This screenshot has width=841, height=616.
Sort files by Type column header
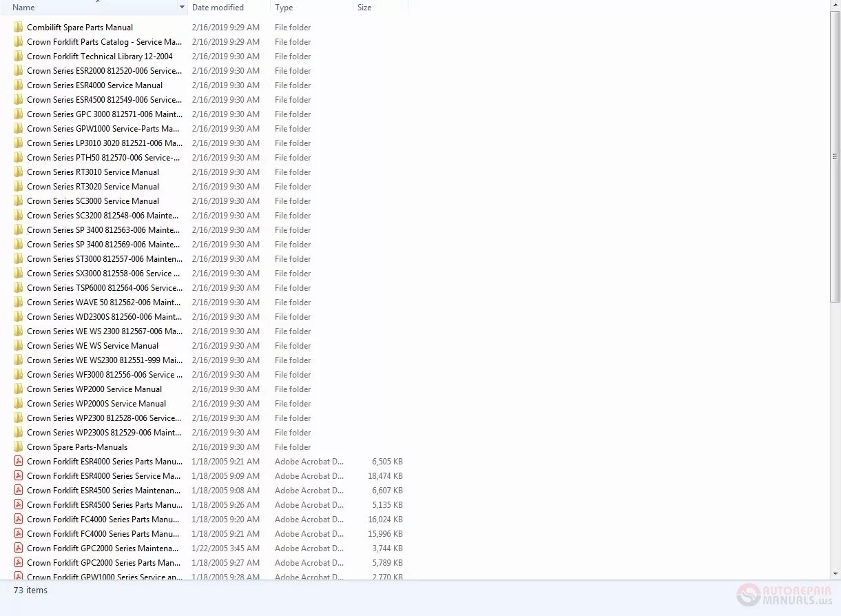[x=284, y=8]
